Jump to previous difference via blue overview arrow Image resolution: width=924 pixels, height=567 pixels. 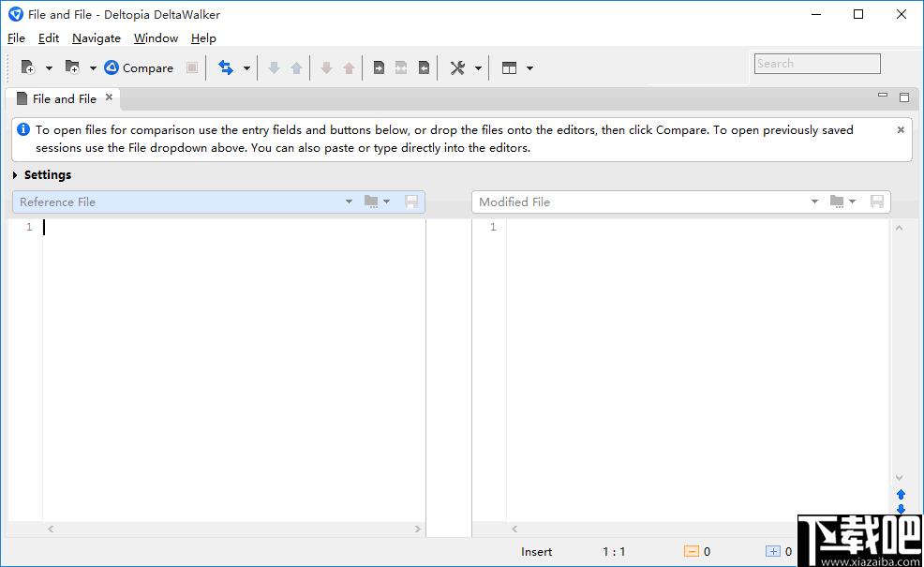coord(901,495)
